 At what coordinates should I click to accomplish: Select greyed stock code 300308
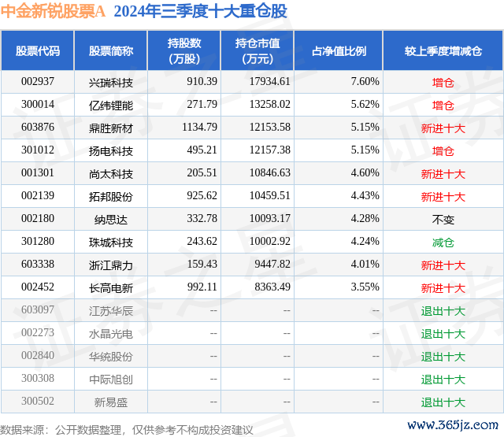click(x=38, y=378)
